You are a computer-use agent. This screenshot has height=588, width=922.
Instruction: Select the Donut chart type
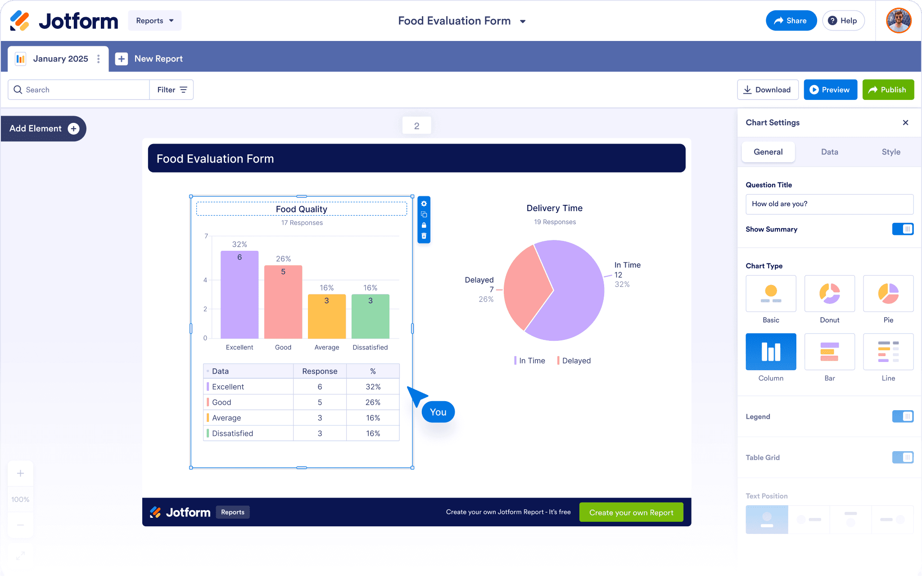click(829, 294)
